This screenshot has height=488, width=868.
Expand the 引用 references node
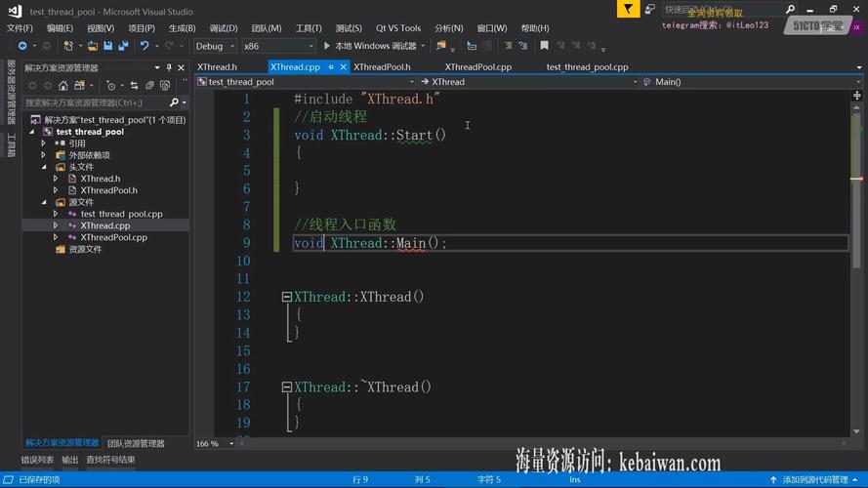pyautogui.click(x=44, y=143)
